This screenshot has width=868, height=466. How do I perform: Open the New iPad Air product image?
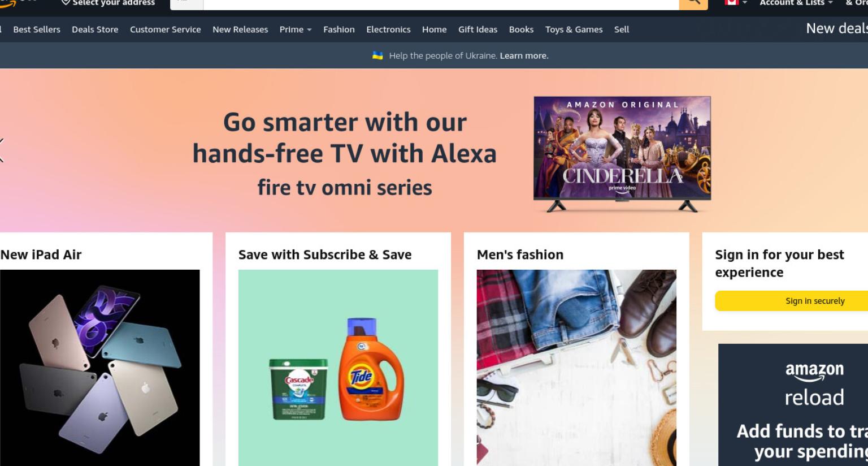(99, 368)
